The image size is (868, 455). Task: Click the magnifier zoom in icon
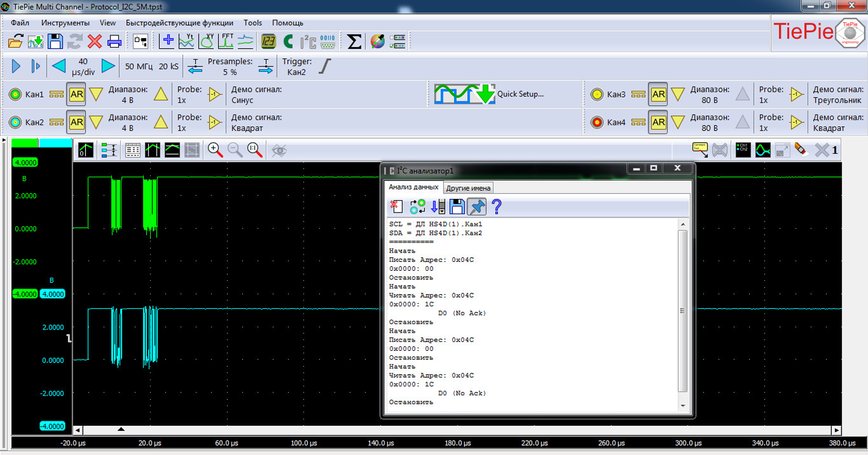click(x=215, y=150)
